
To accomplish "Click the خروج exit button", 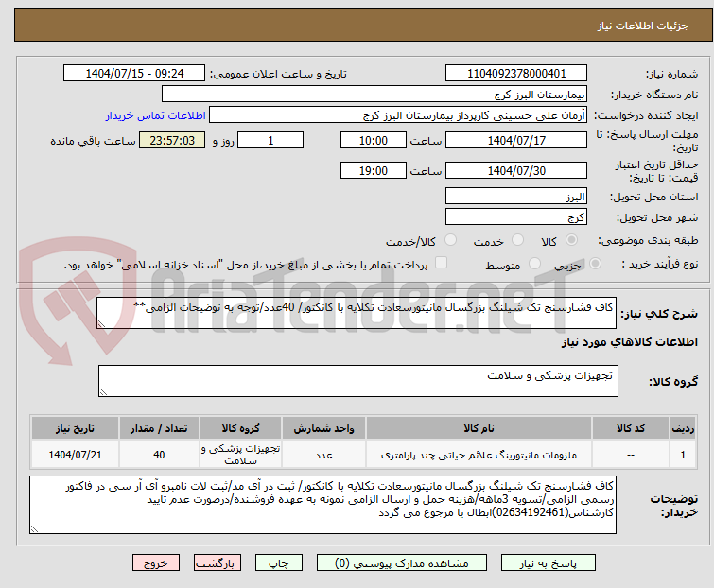I will [x=156, y=563].
